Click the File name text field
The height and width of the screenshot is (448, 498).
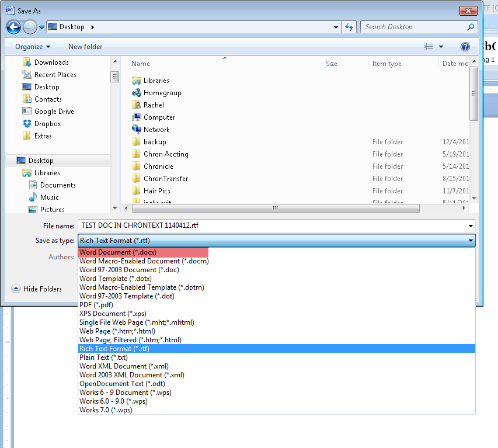[272, 225]
